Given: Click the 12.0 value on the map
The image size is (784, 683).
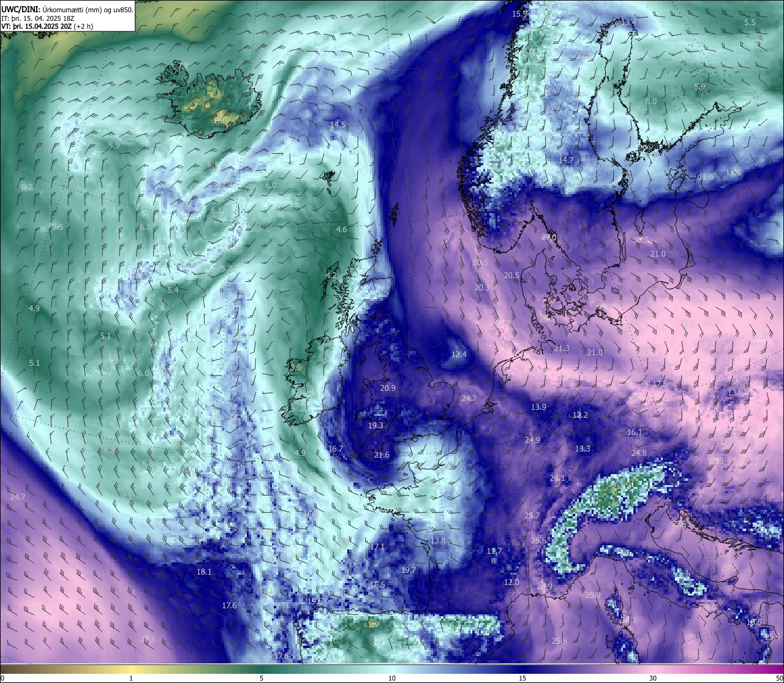Looking at the screenshot, I should pos(511,582).
